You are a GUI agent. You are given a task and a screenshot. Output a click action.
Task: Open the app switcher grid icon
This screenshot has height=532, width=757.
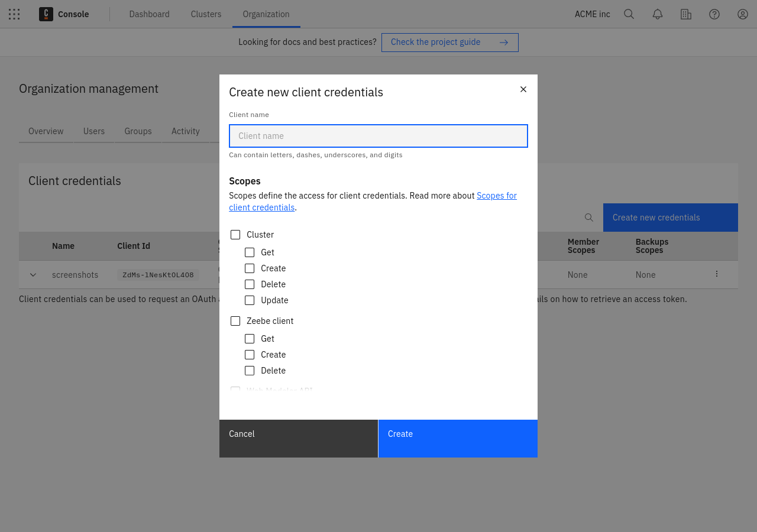click(x=14, y=14)
